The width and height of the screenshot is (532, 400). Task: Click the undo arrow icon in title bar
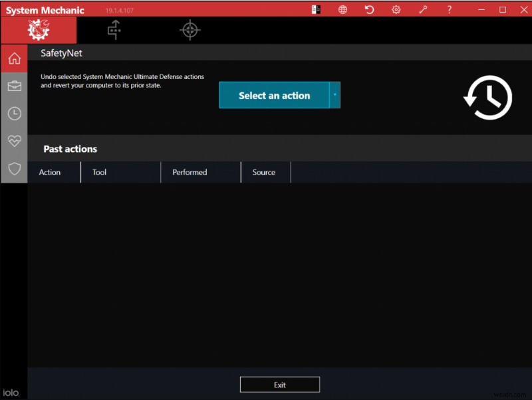tap(369, 9)
